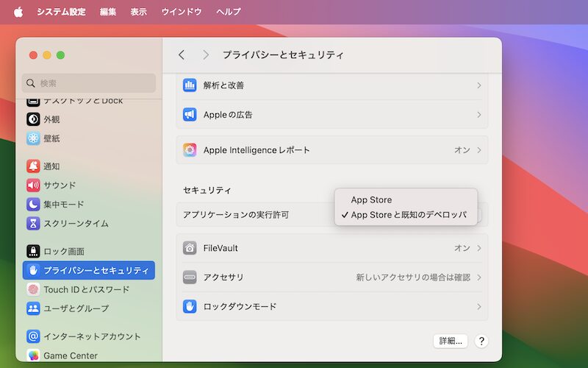
Task: Click FileVault オン status text
Action: (x=462, y=248)
